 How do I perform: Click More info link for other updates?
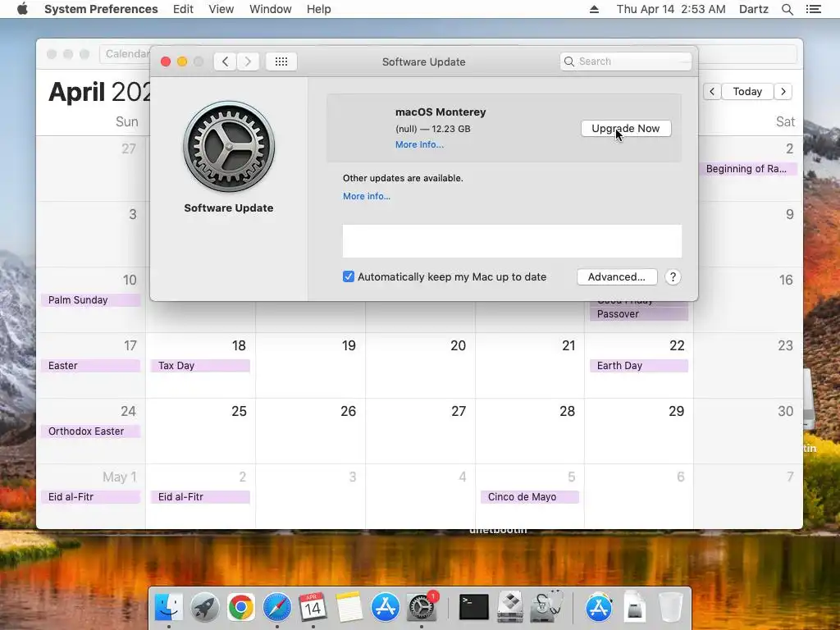click(367, 197)
